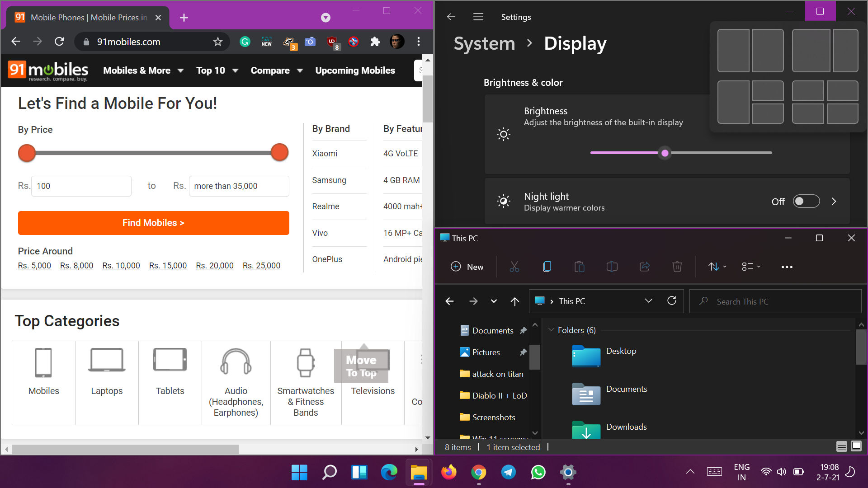Click System in the Settings breadcrumb
Image resolution: width=868 pixels, height=488 pixels.
(x=484, y=43)
